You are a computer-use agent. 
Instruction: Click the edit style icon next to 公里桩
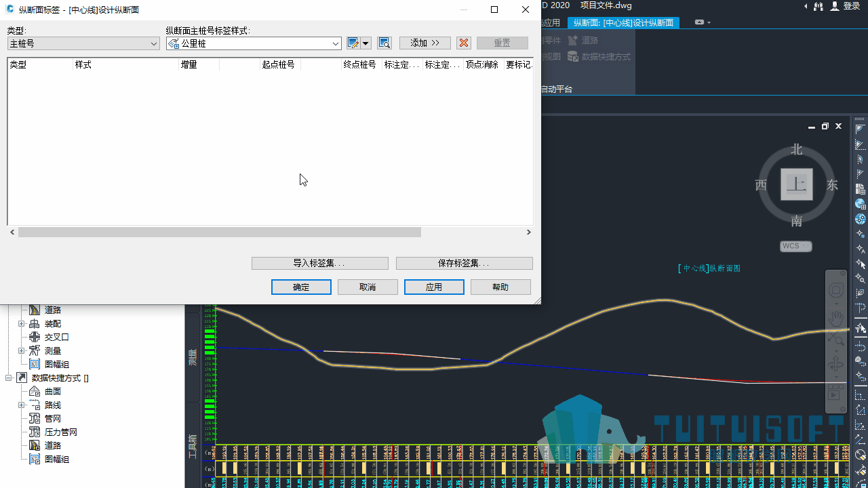[x=353, y=43]
